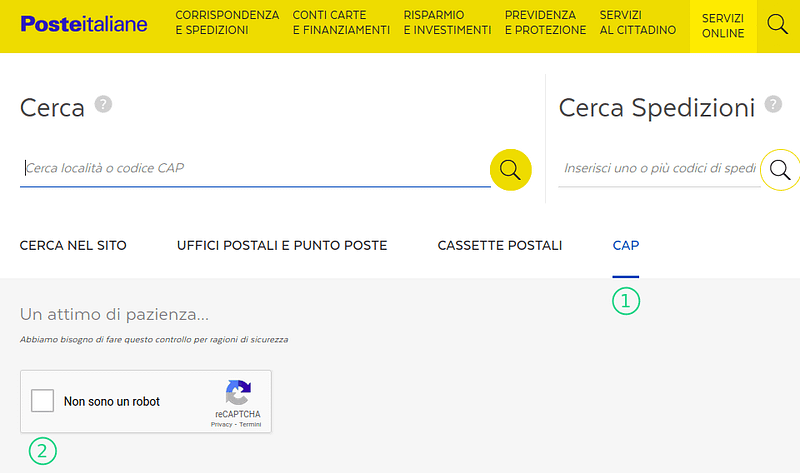This screenshot has width=800, height=473.
Task: Open the search magnifier in the yellow header
Action: [778, 24]
